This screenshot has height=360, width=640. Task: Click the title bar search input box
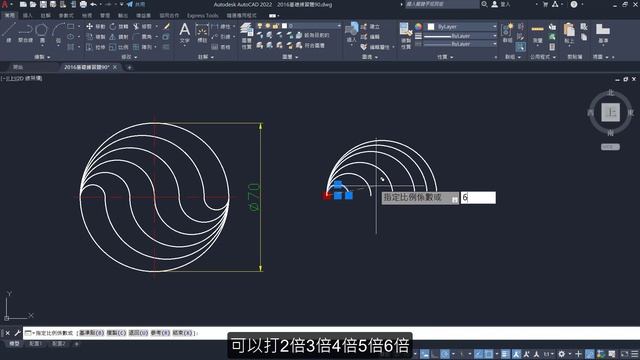pyautogui.click(x=442, y=4)
